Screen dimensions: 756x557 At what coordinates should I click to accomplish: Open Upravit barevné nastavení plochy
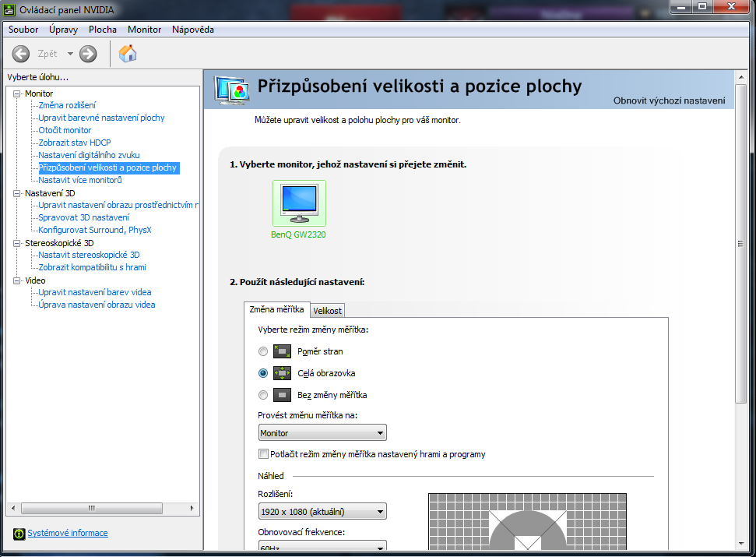[101, 118]
